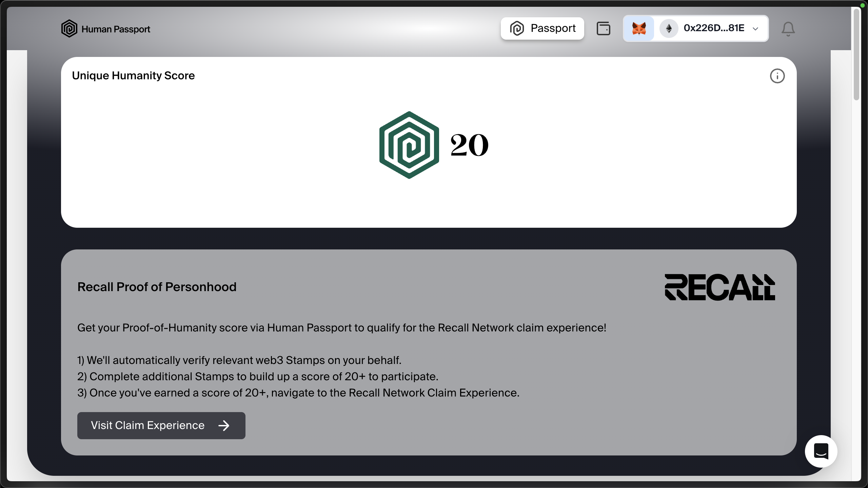The height and width of the screenshot is (488, 868).
Task: Click the Human Passport brand text
Action: [x=116, y=29]
